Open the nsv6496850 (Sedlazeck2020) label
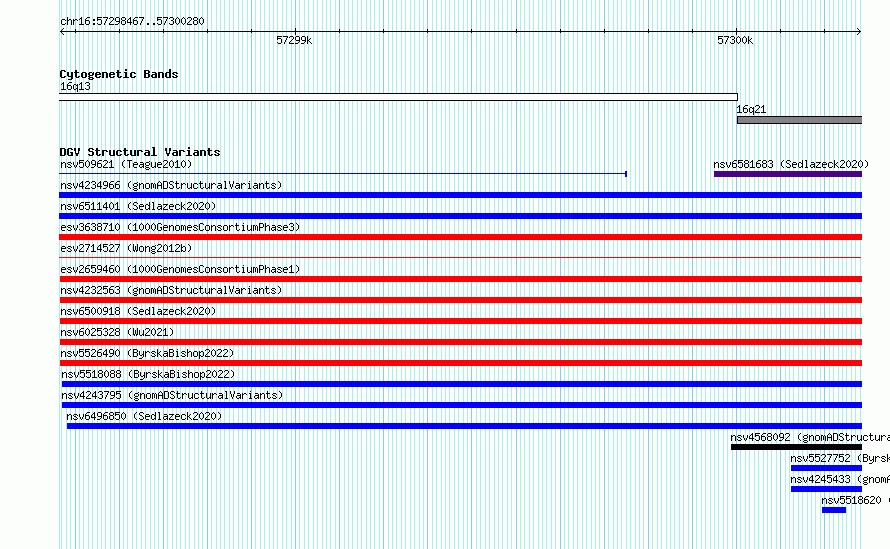Viewport: 890px width, 549px height. coord(144,416)
